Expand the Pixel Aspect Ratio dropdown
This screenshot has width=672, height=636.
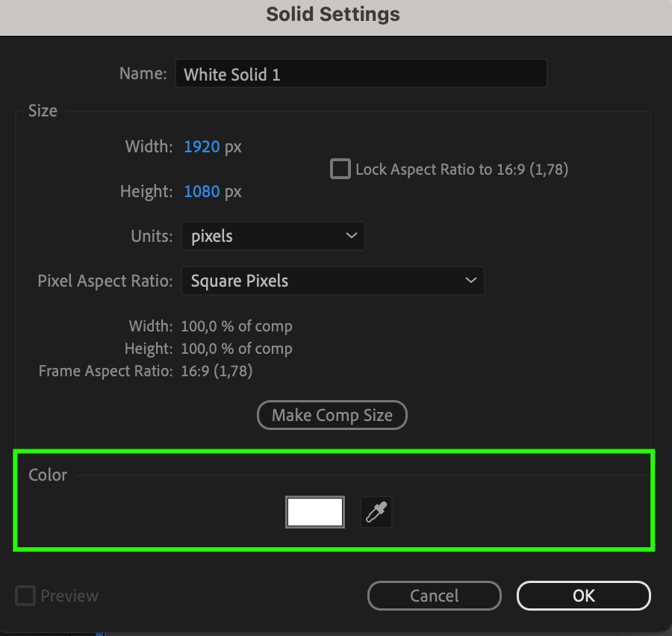pos(333,281)
